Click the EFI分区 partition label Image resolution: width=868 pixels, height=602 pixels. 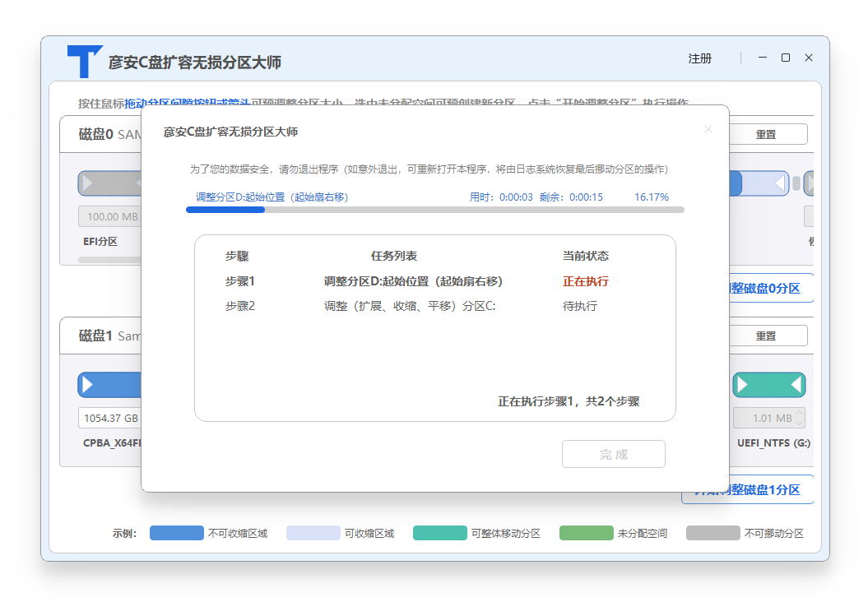coord(100,242)
